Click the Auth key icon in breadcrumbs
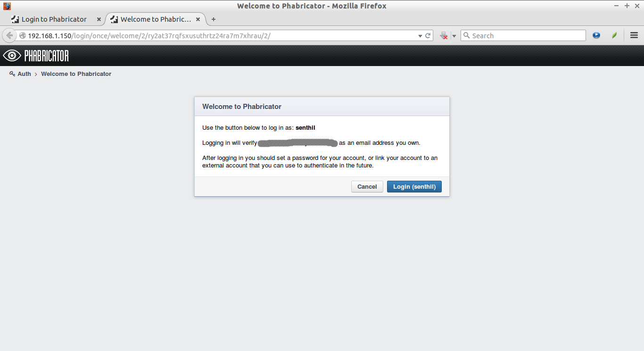 coord(12,74)
